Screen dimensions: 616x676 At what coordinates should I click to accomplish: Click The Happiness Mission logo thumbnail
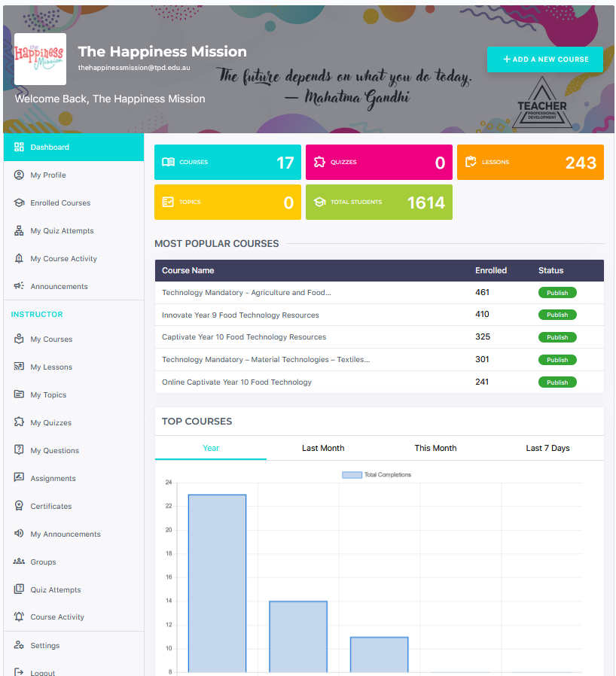[39, 59]
